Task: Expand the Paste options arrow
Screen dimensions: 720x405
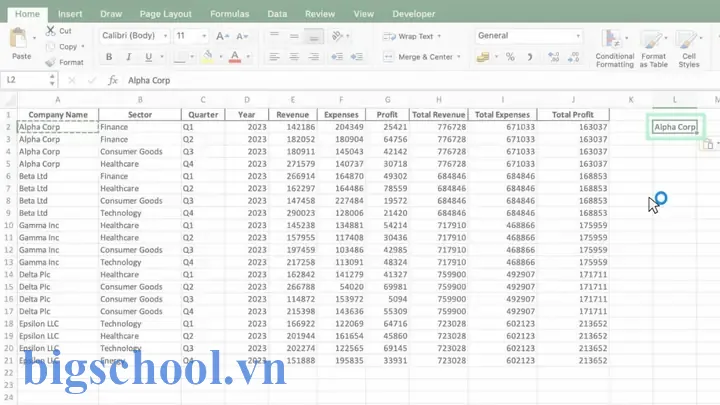Action: (34, 38)
